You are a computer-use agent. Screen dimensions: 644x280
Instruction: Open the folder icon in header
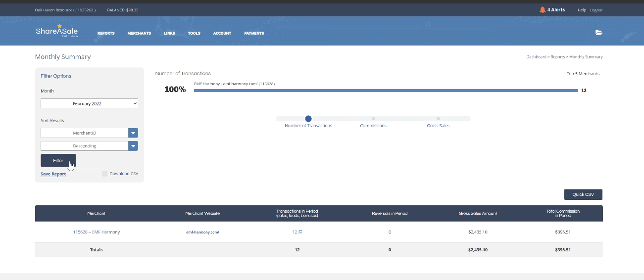point(598,33)
